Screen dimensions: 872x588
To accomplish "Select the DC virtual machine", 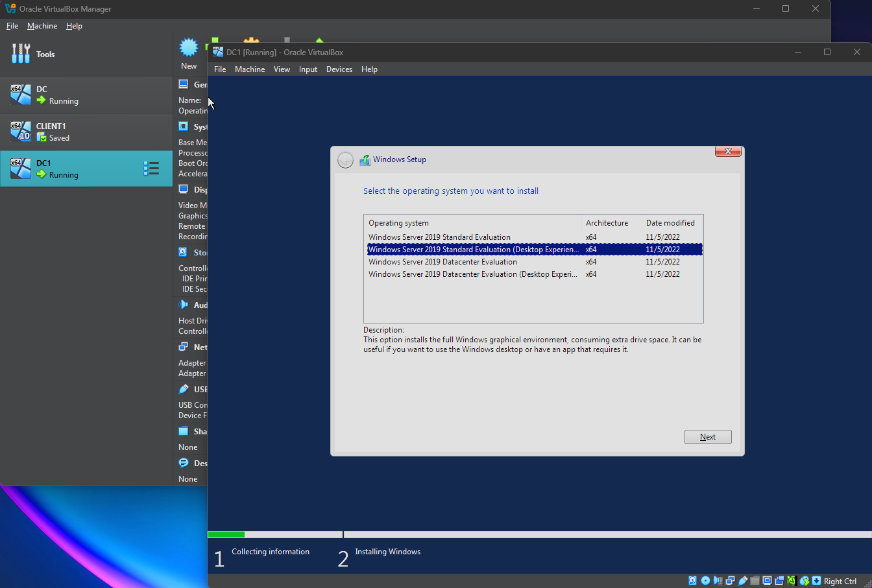I will pyautogui.click(x=86, y=95).
